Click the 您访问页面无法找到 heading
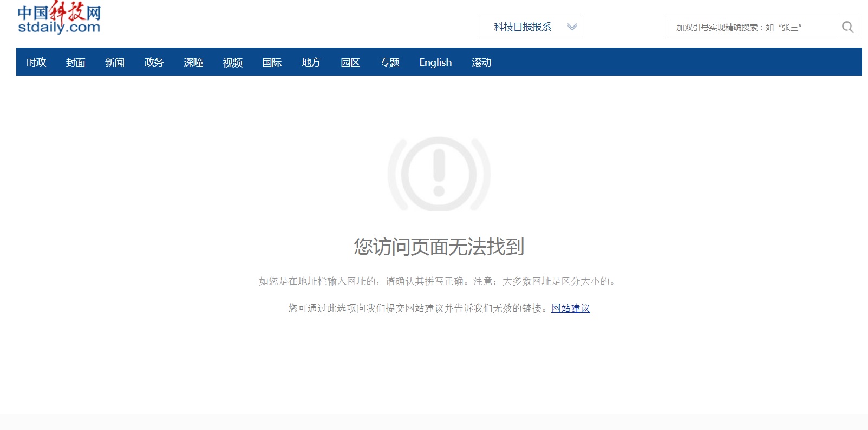The image size is (868, 430). click(439, 247)
